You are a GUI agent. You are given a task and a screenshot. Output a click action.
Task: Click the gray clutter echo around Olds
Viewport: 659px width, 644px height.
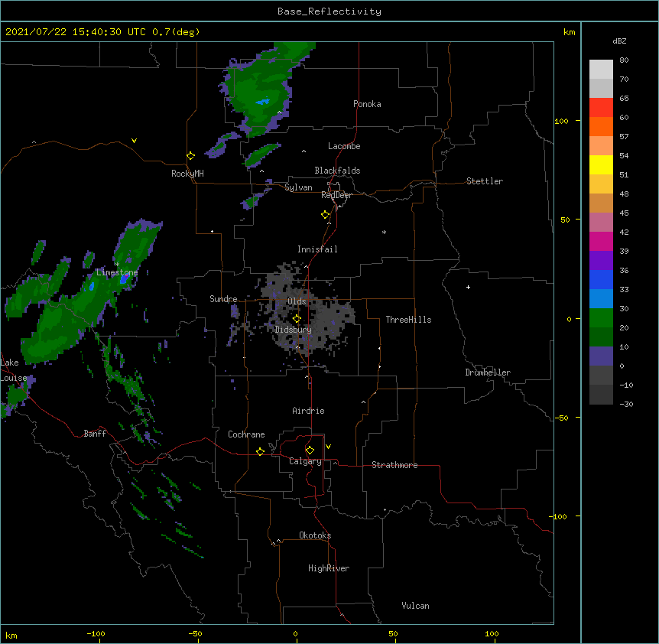[x=309, y=309]
